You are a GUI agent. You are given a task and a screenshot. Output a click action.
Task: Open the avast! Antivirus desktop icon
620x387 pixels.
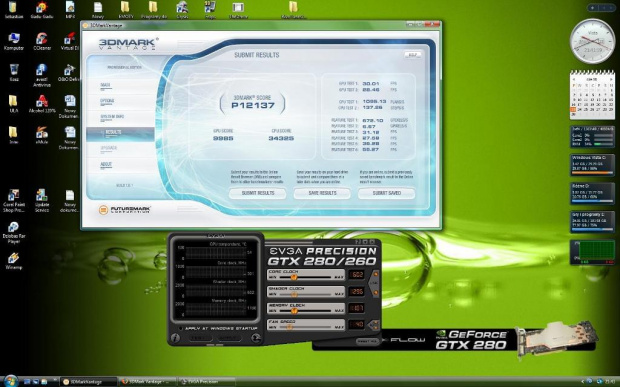click(42, 75)
